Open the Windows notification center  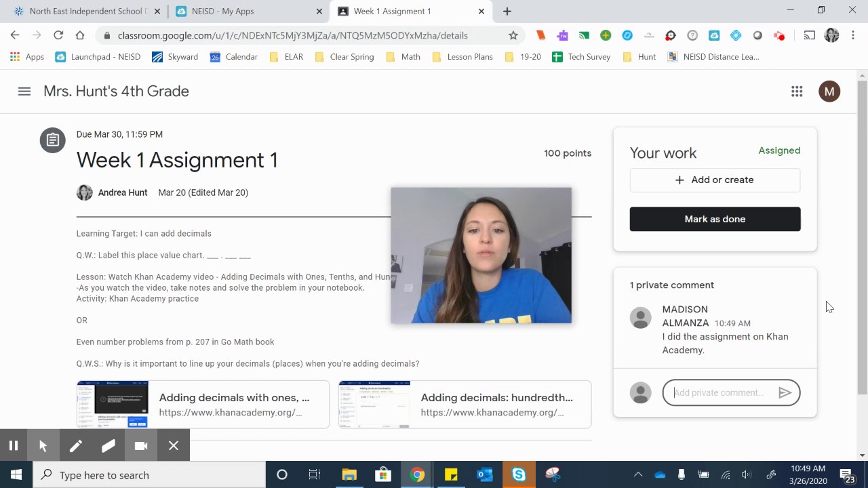coord(846,474)
